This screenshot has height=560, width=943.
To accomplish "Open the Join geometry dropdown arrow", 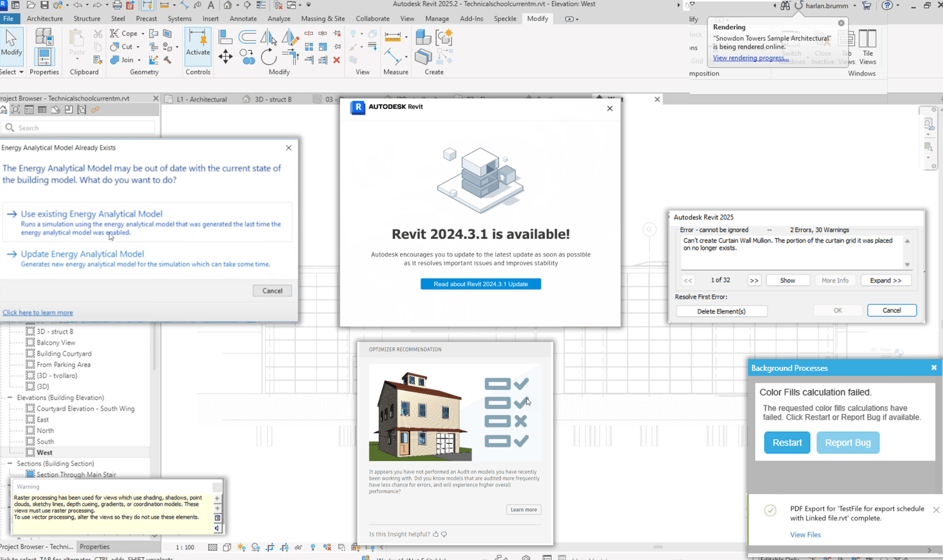I will [139, 60].
